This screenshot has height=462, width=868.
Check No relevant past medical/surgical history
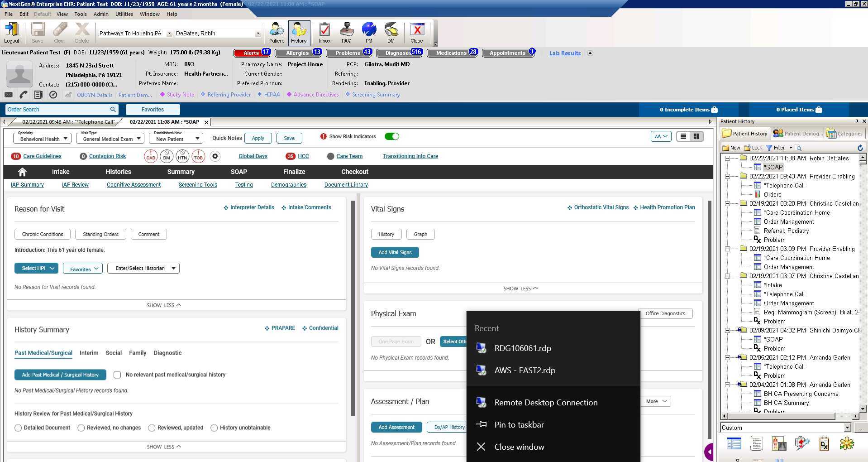117,375
